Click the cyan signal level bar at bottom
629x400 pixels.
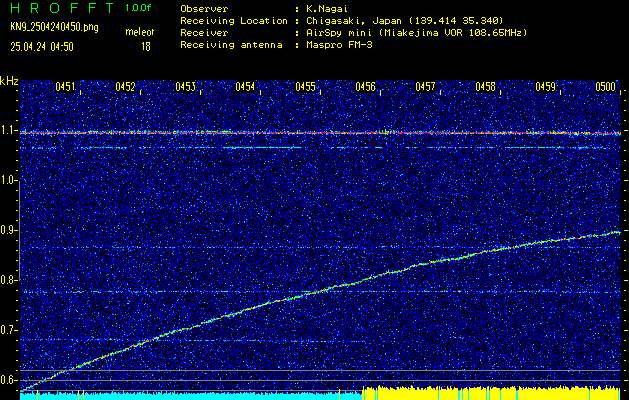pyautogui.click(x=191, y=396)
